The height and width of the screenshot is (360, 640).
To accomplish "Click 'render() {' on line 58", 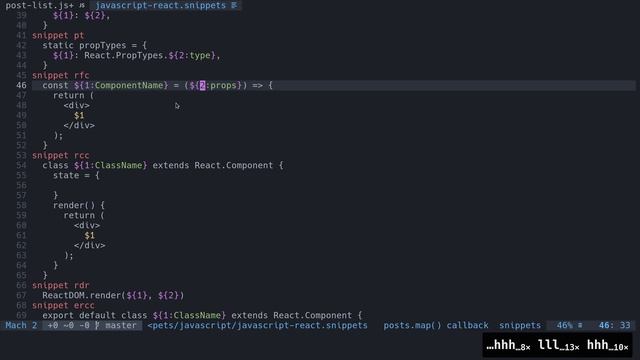I will (79, 205).
